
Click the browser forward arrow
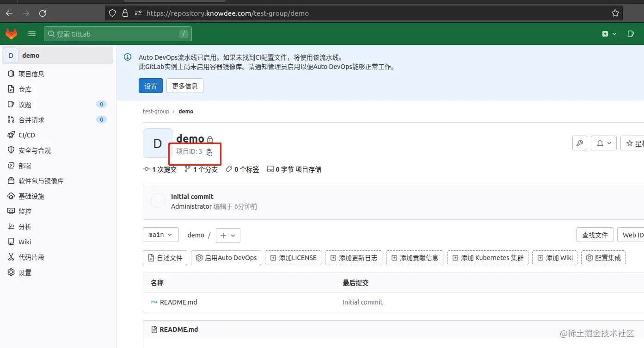point(26,13)
